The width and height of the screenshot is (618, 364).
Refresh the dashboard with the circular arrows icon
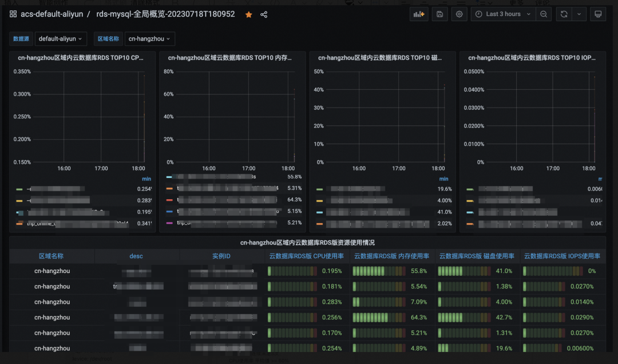[564, 14]
